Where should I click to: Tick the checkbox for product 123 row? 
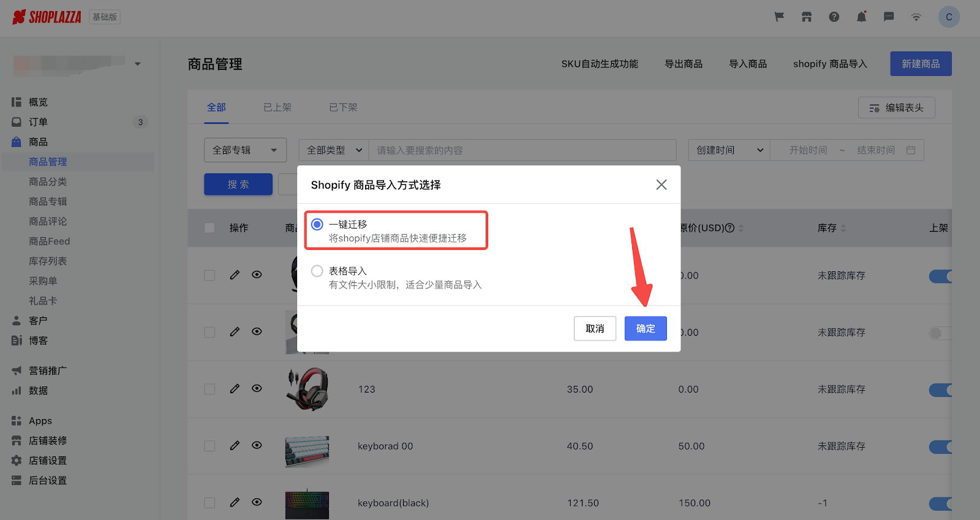(209, 389)
